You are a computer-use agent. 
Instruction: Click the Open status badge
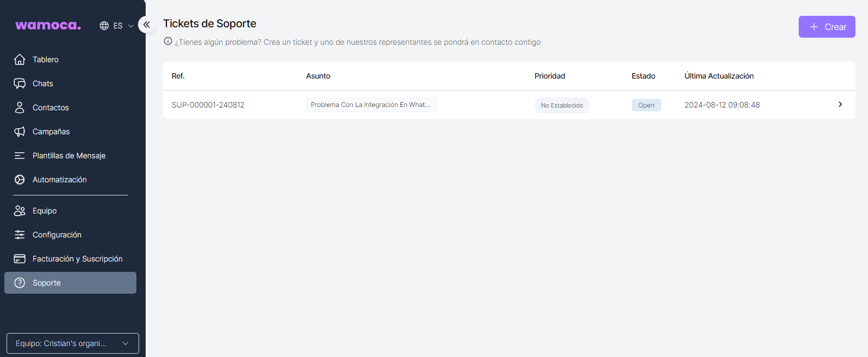coord(646,105)
